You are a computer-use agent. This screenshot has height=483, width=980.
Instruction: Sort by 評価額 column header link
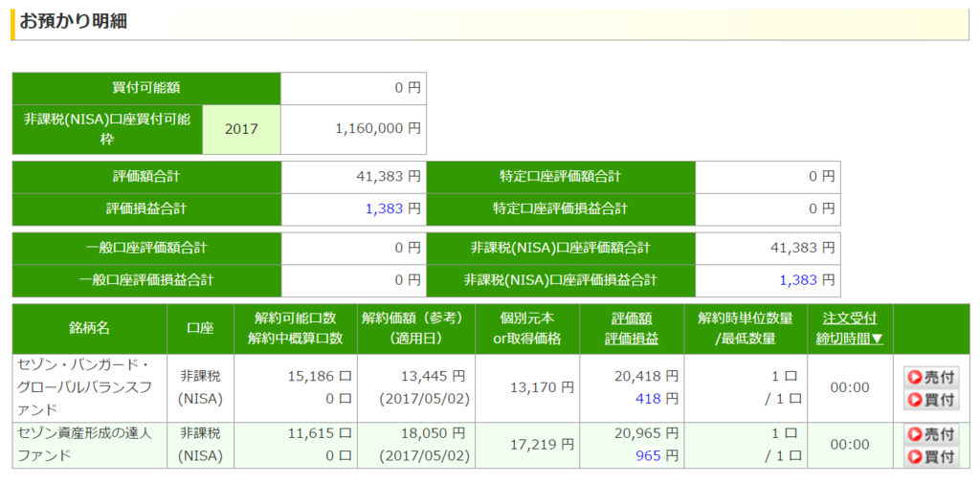click(x=632, y=319)
